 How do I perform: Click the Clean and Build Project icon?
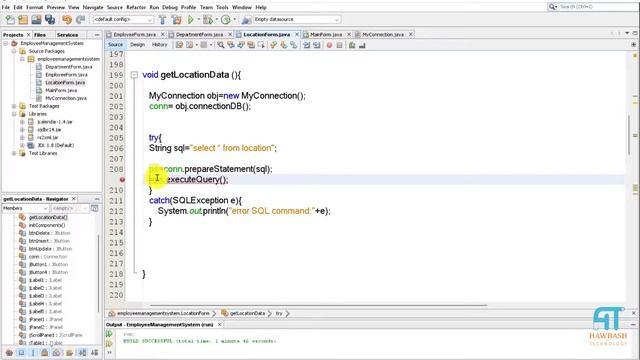coord(176,19)
